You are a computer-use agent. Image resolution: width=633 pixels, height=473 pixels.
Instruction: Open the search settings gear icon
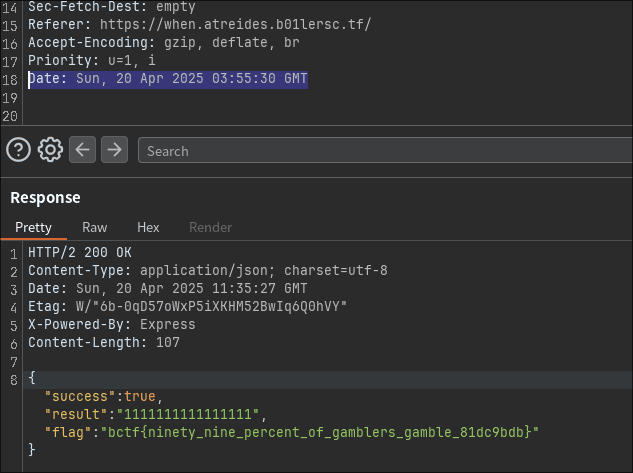(x=50, y=150)
